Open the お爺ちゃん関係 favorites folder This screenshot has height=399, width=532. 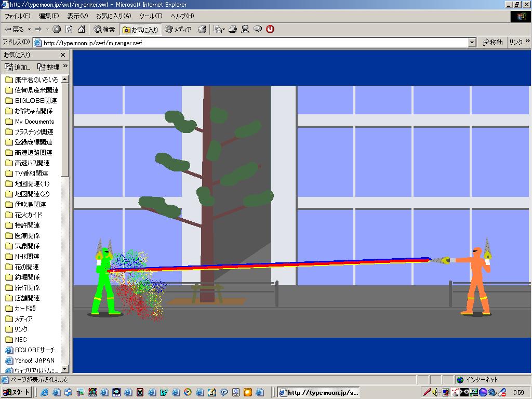click(29, 111)
